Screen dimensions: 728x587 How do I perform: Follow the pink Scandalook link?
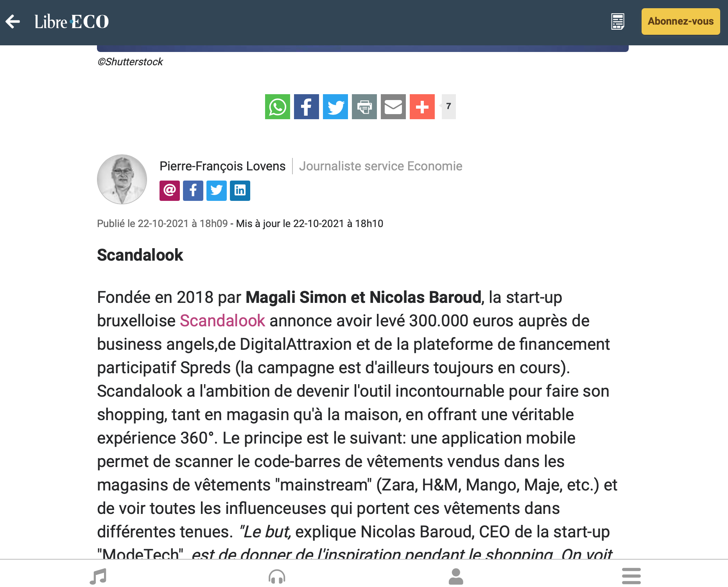coord(222,321)
